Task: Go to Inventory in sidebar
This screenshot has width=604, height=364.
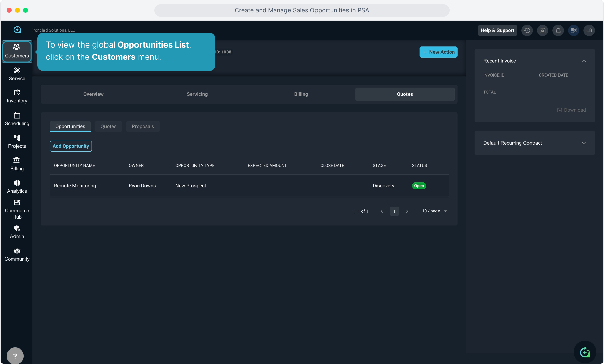Action: 17,96
